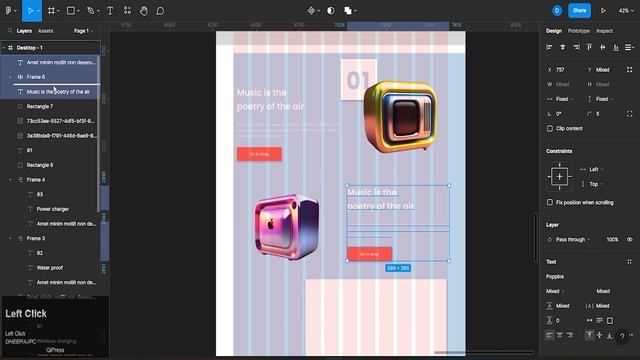This screenshot has height=360, width=640.
Task: Align selection to top
Action: (589, 47)
